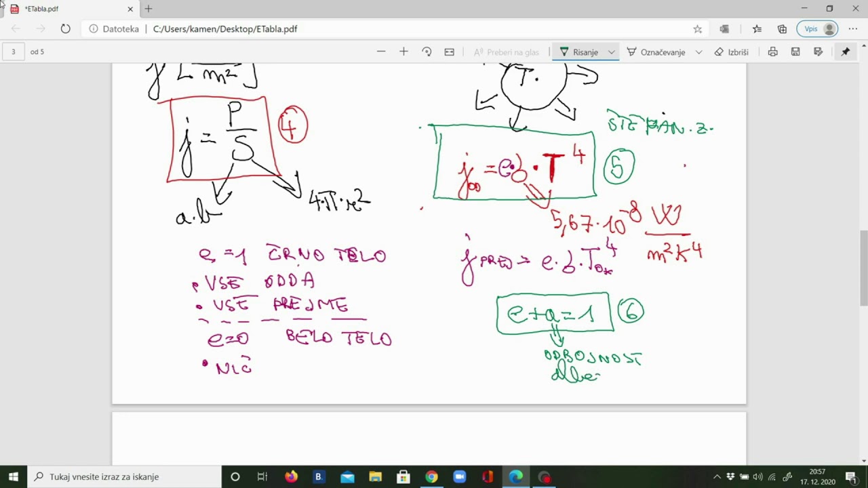
Task: Open Collections panel
Action: click(x=782, y=29)
